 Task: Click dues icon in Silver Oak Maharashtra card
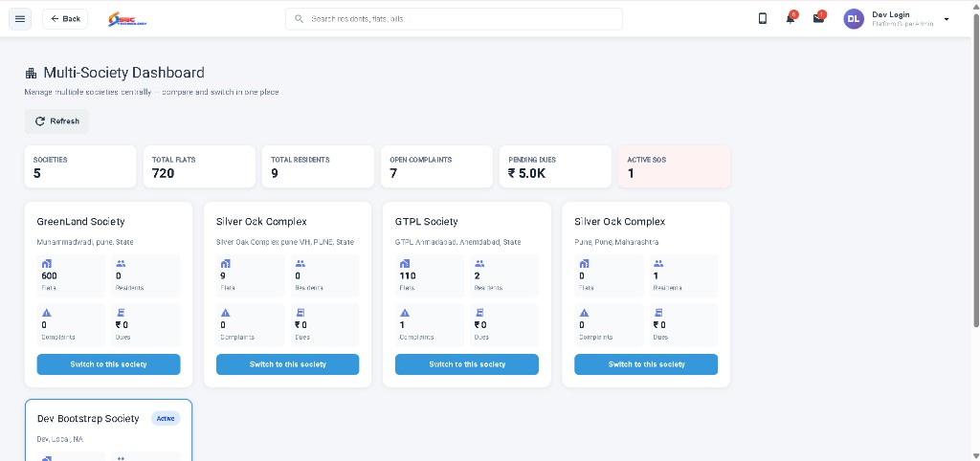coord(658,313)
